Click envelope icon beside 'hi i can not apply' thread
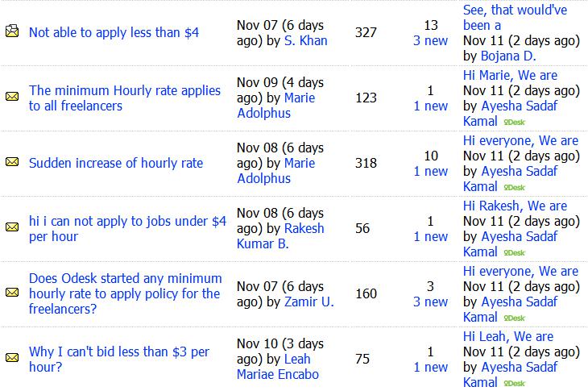Viewport: 588px width, 391px height. pyautogui.click(x=12, y=227)
